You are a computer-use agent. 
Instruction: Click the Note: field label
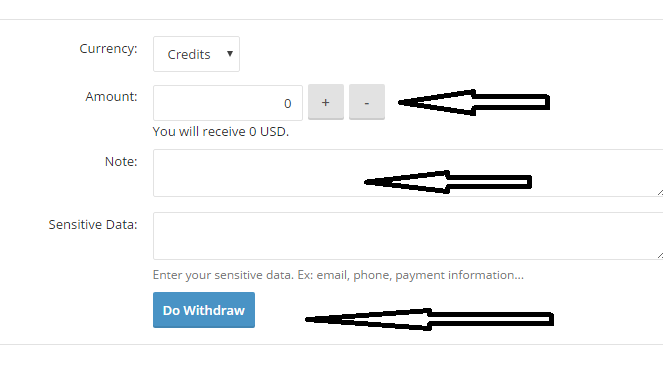121,161
